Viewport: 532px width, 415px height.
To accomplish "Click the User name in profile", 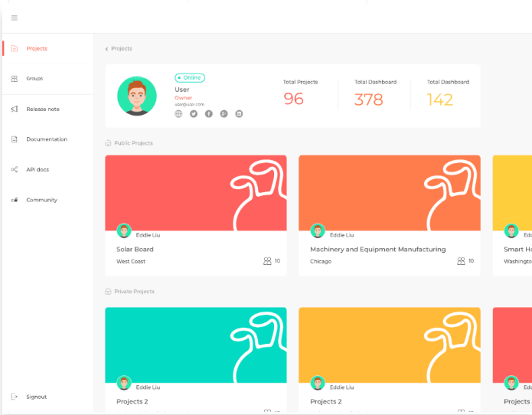I will tap(182, 90).
